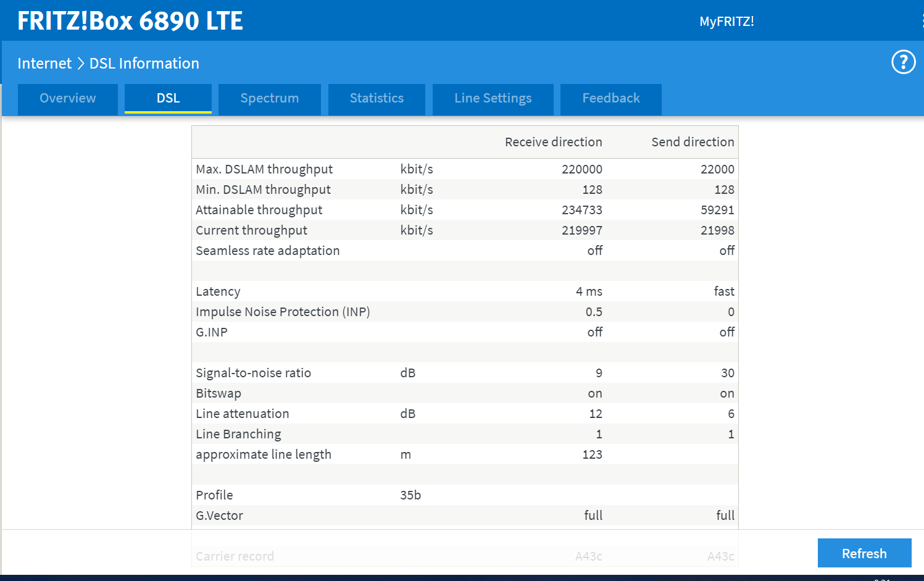Select the attainable send value 59291
This screenshot has width=924, height=581.
[x=717, y=210]
